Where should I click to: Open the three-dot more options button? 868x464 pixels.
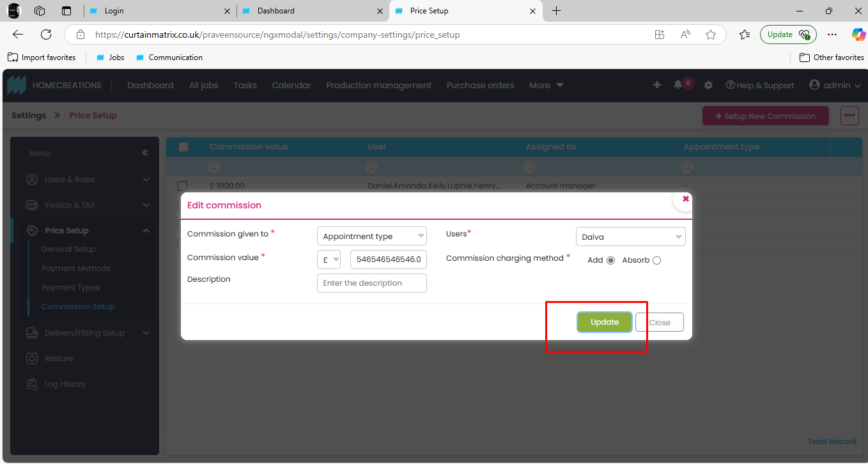(x=849, y=116)
